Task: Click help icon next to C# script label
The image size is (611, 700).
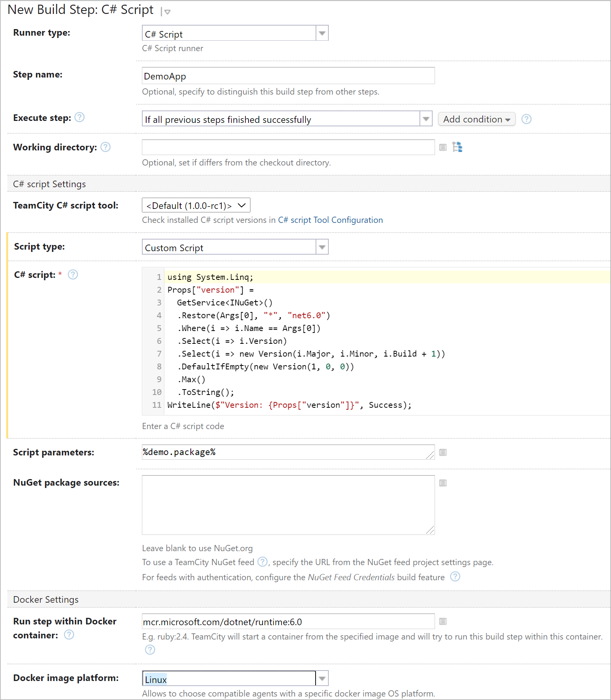Action: (x=73, y=275)
